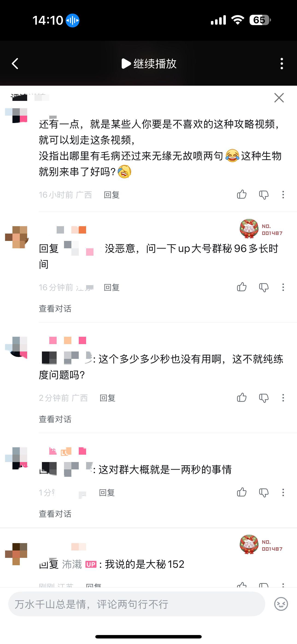Dislike the comment posted 16小时前 from 广西
The width and height of the screenshot is (297, 644).
tap(264, 195)
